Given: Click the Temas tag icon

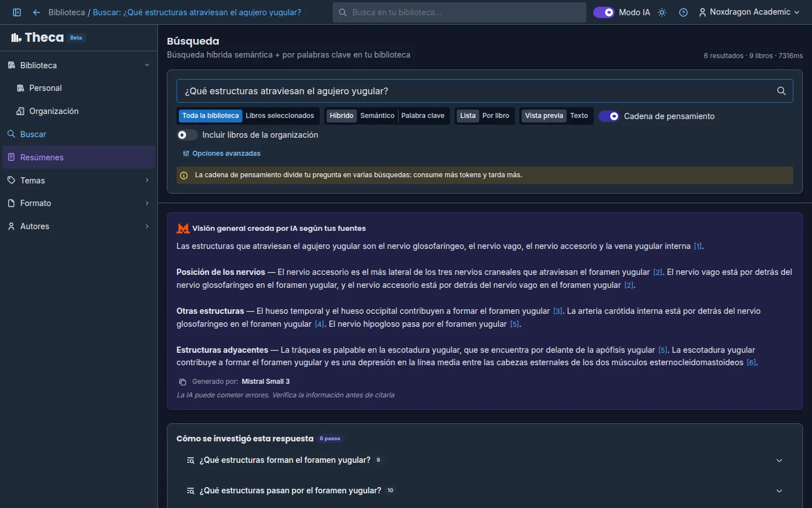Looking at the screenshot, I should (11, 181).
